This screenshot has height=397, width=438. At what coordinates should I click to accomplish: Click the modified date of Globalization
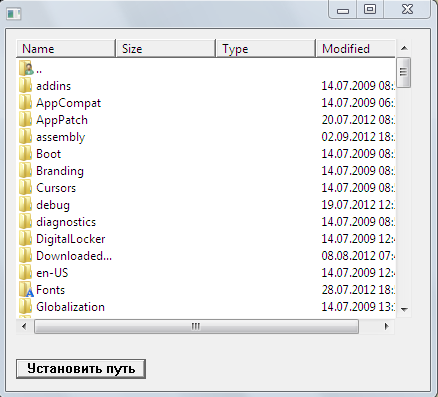pyautogui.click(x=358, y=307)
